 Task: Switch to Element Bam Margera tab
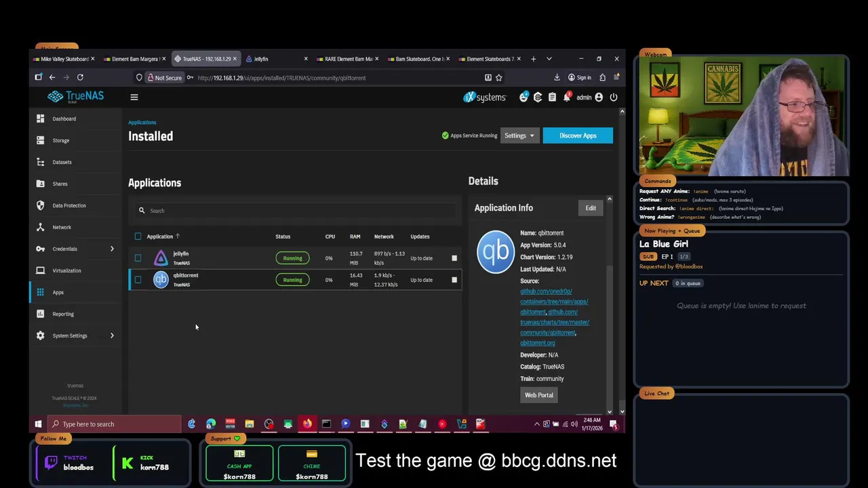(134, 59)
